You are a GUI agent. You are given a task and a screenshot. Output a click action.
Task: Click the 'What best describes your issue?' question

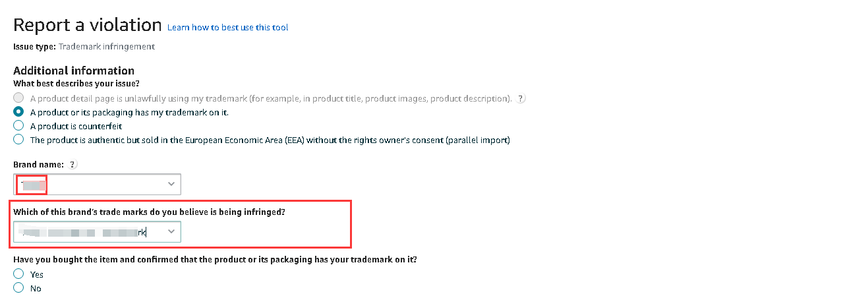point(76,84)
